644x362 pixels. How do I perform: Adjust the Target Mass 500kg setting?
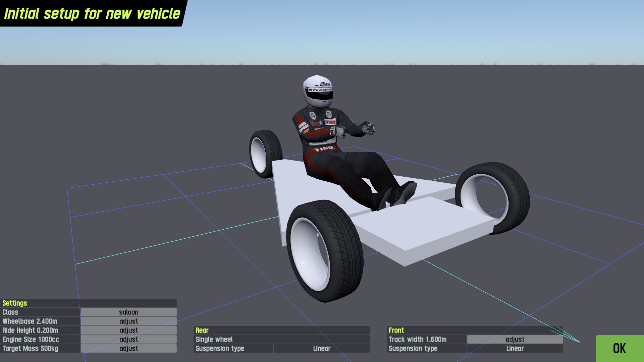click(128, 348)
